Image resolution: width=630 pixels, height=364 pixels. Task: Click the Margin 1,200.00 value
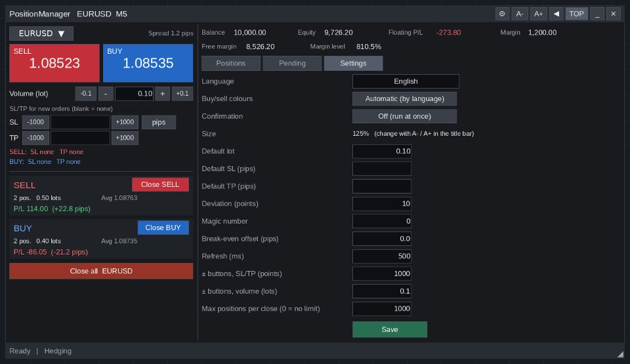[x=543, y=33]
